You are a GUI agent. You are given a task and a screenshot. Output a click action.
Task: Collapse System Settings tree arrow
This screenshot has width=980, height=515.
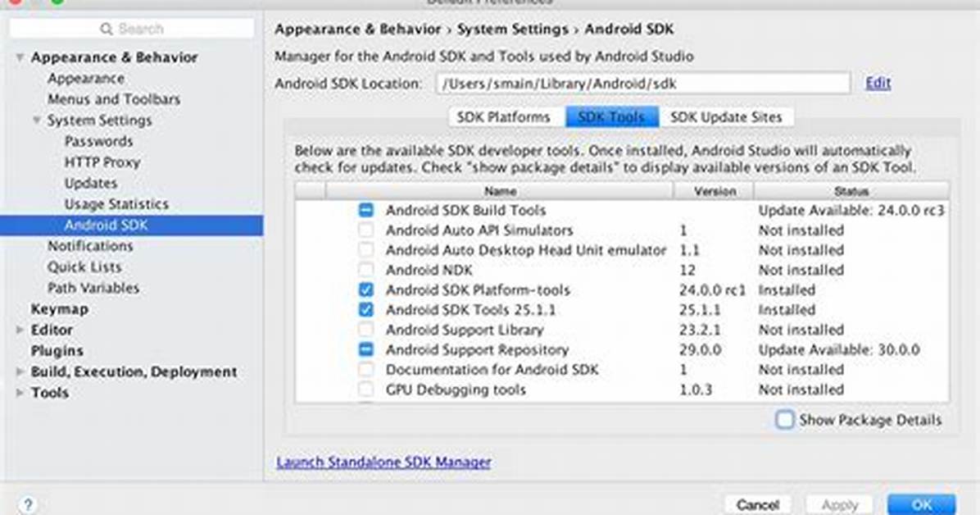37,121
